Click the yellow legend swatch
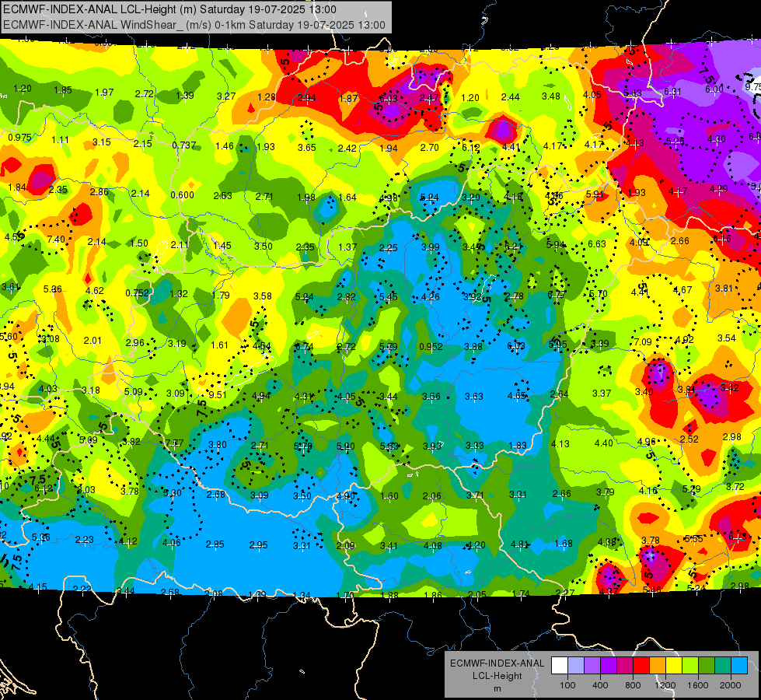 coord(674,665)
